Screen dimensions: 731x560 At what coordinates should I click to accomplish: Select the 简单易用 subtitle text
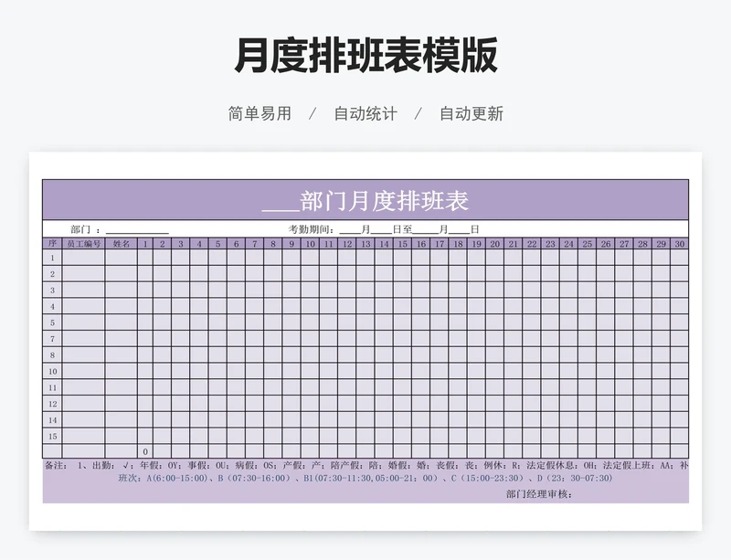[x=260, y=114]
